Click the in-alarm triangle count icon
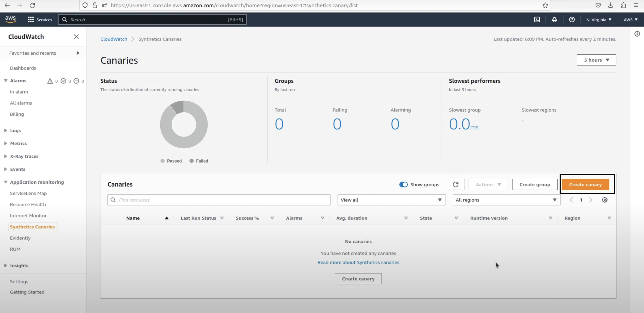The image size is (644, 313). tap(50, 81)
